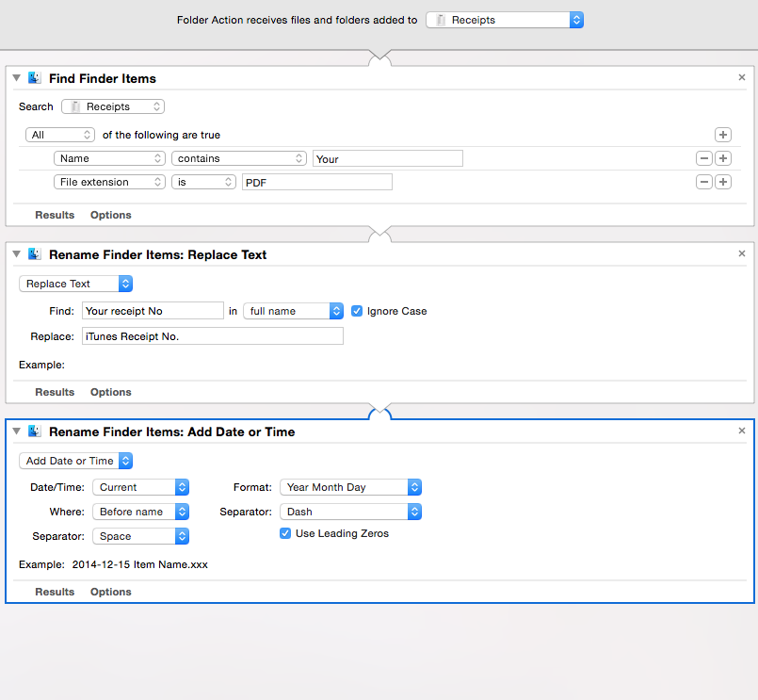Remove the Rename Finder Items: Replace Text action

tap(742, 253)
